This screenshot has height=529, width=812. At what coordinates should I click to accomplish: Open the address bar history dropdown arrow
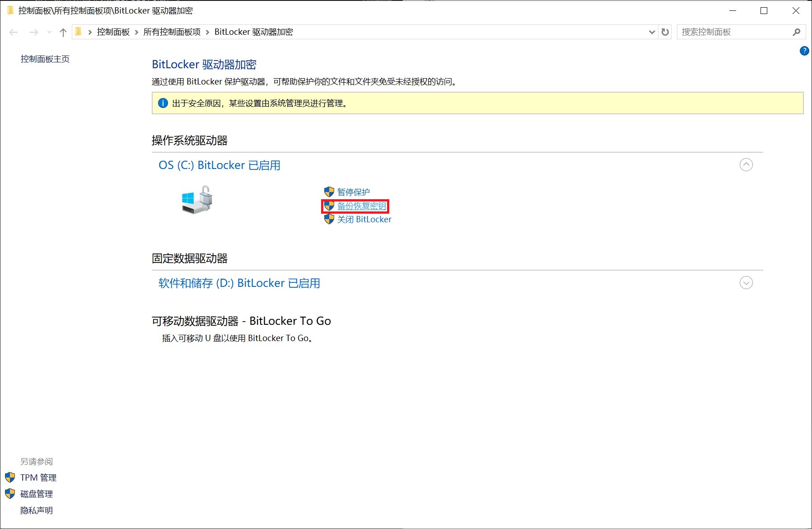652,32
